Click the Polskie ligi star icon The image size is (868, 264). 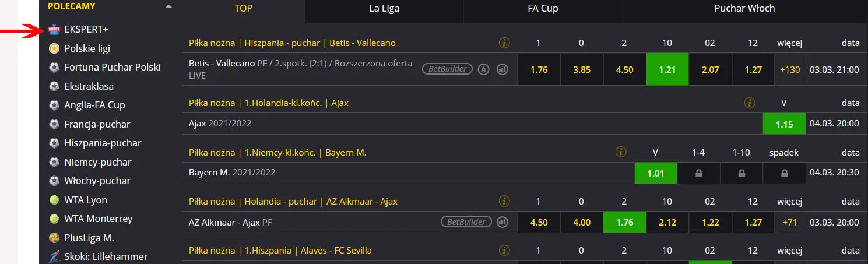[54, 48]
